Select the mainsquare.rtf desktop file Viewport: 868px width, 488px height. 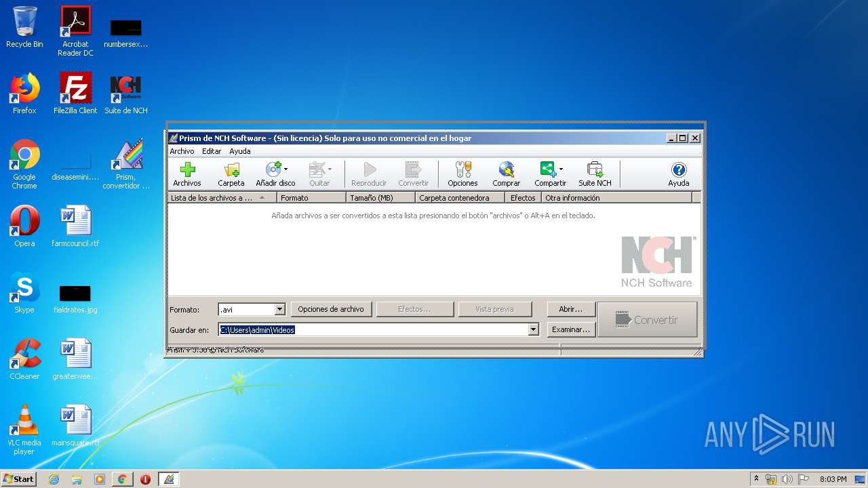[75, 426]
